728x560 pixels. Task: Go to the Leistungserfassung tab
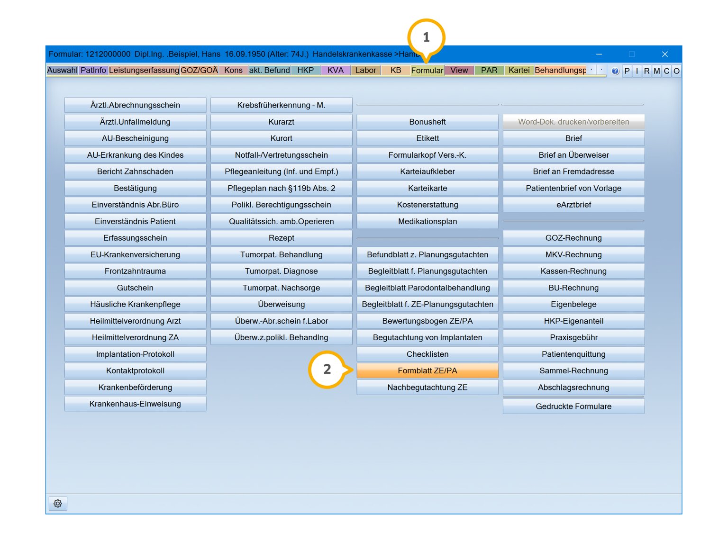(x=144, y=70)
